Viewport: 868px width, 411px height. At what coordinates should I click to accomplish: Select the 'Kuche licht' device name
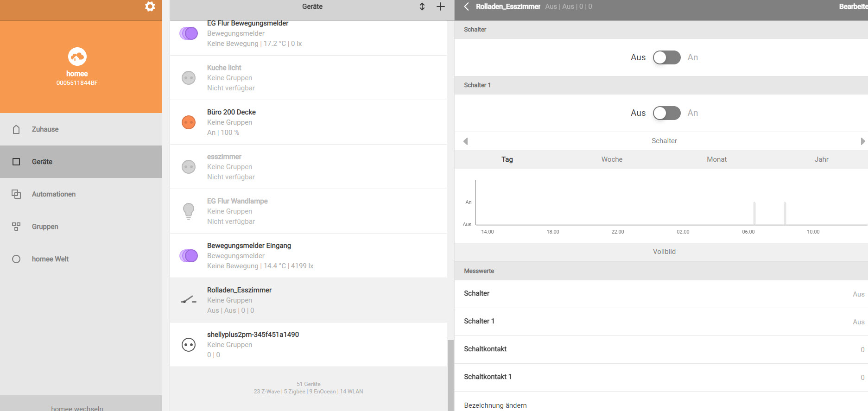(224, 68)
